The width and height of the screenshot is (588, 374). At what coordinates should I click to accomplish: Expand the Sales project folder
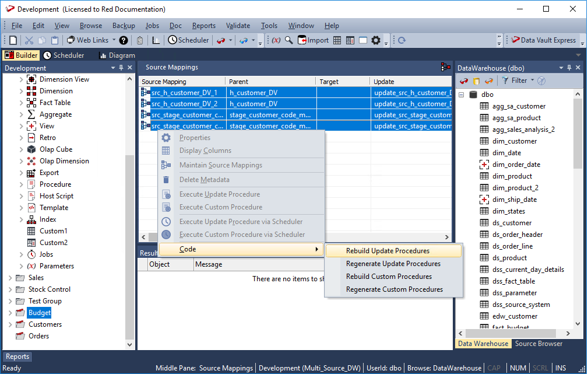(x=10, y=278)
